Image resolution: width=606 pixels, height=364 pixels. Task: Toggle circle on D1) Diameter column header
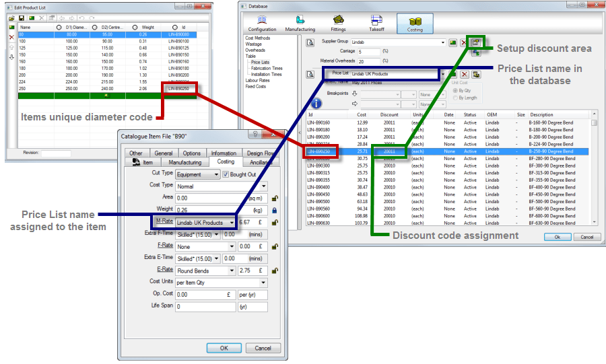pyautogui.click(x=59, y=28)
